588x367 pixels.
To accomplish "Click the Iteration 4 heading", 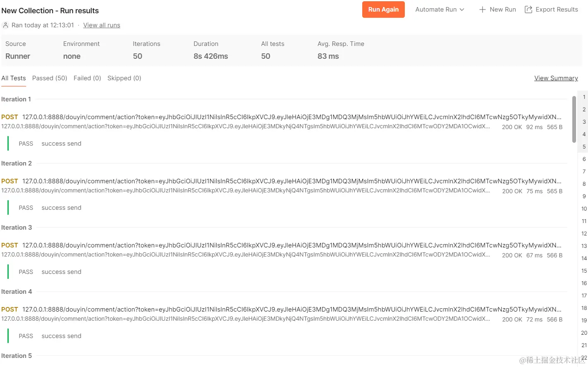I will (17, 292).
